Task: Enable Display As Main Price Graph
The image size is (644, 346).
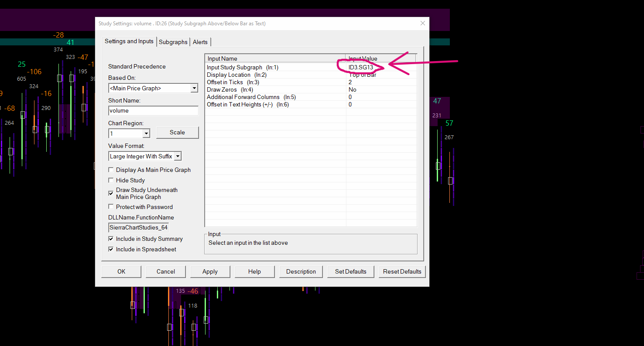Action: tap(111, 170)
